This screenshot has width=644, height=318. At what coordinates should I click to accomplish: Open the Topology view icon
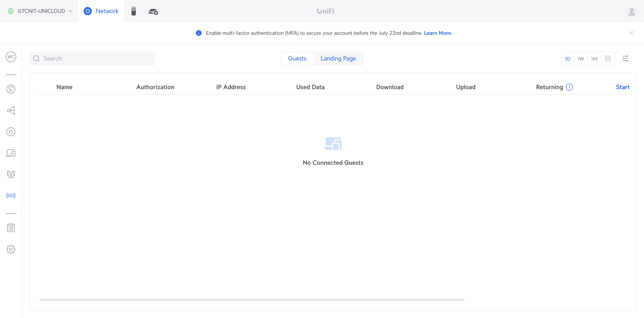tap(11, 110)
